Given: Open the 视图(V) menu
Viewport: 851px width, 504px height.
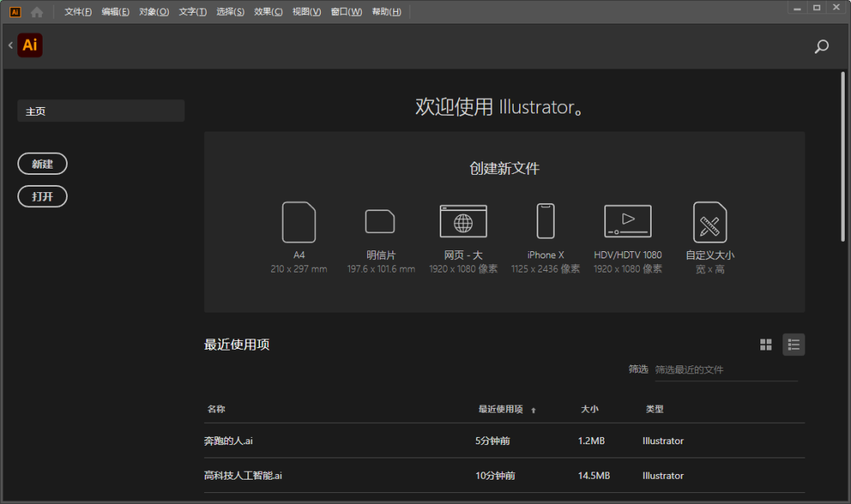Looking at the screenshot, I should pos(307,12).
